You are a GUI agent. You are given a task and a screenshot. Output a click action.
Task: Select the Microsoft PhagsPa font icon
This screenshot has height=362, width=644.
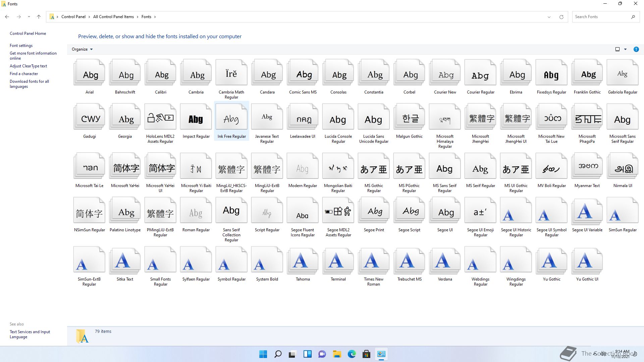(x=587, y=117)
